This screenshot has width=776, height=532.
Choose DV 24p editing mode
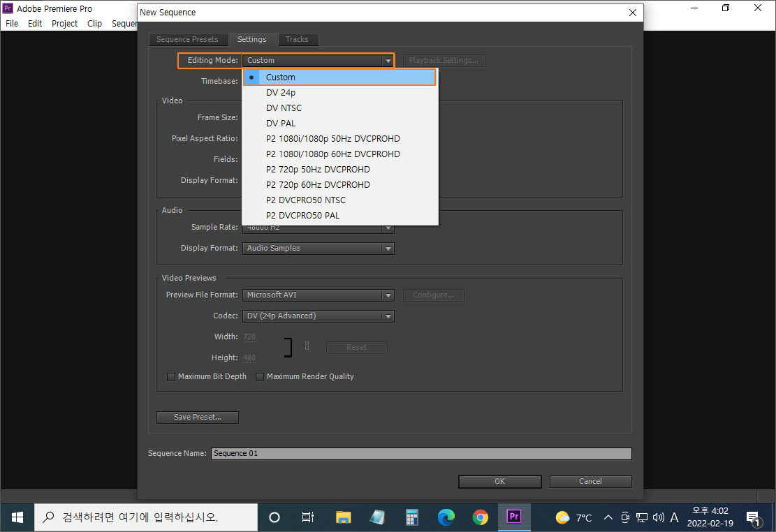coord(339,93)
